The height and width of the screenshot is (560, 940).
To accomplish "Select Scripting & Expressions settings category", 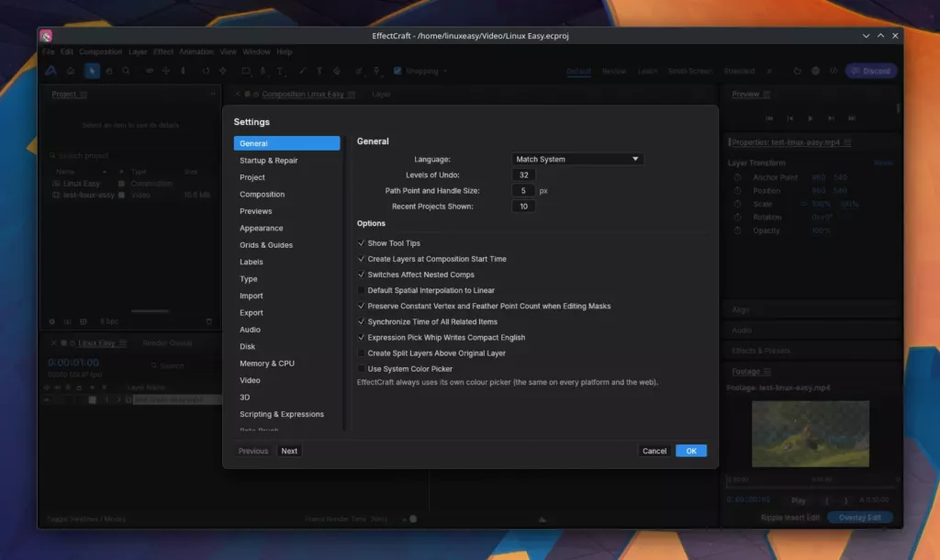I will [286, 414].
